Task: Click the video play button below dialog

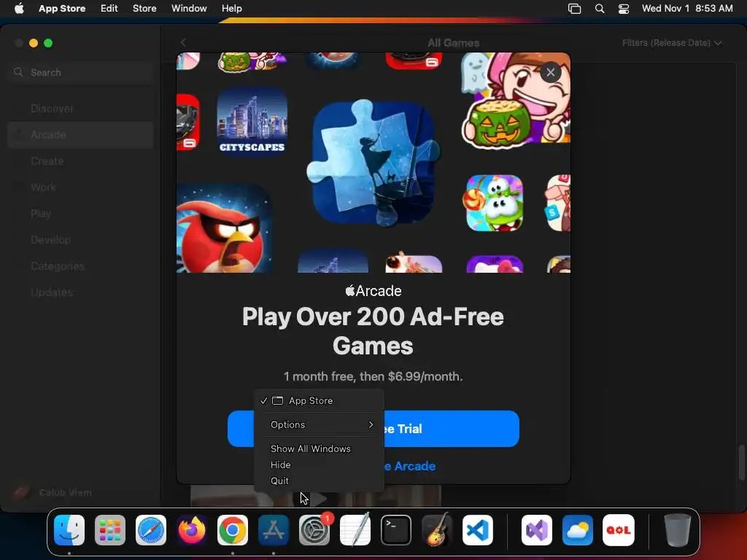Action: tap(318, 499)
